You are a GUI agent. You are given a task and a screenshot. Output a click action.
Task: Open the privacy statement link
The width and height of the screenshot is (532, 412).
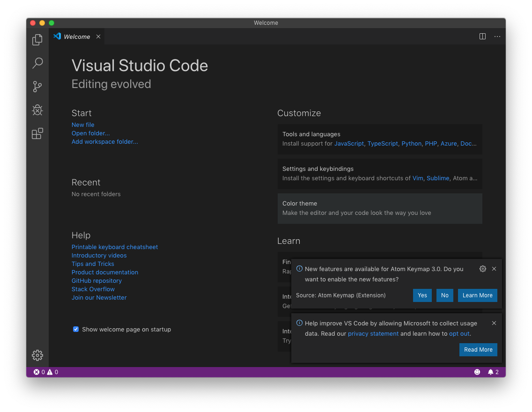[373, 334]
